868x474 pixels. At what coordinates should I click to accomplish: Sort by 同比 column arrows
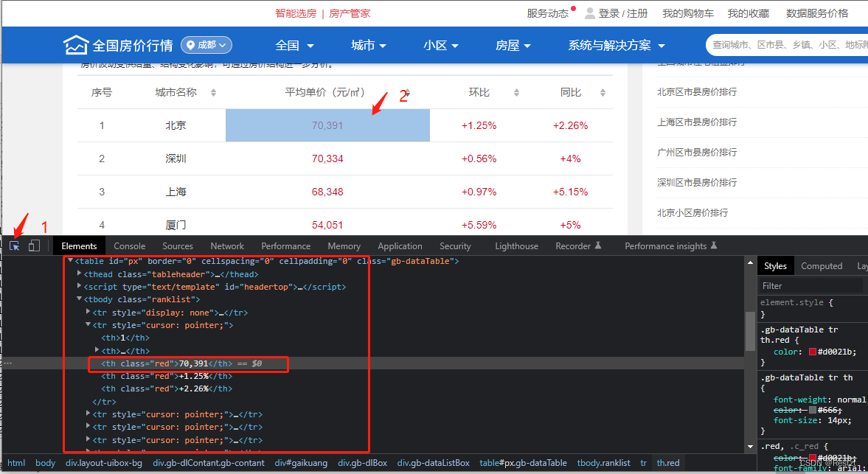point(603,93)
